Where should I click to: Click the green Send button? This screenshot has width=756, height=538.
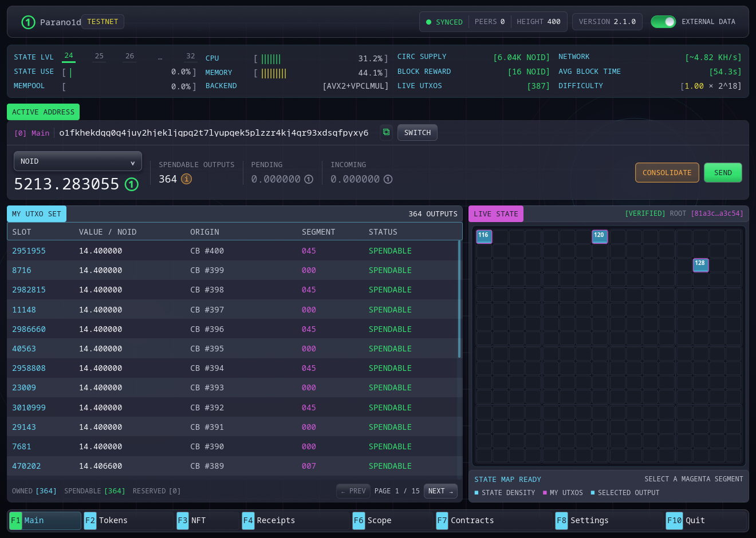(723, 173)
